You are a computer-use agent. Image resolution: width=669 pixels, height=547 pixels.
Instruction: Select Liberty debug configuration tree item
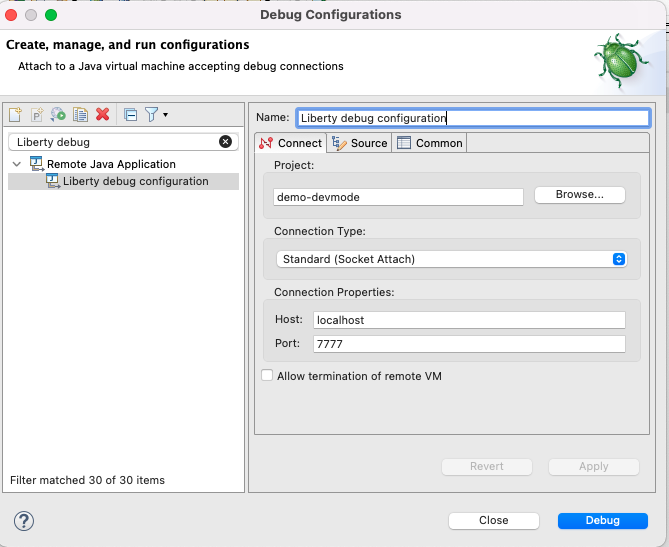point(135,181)
